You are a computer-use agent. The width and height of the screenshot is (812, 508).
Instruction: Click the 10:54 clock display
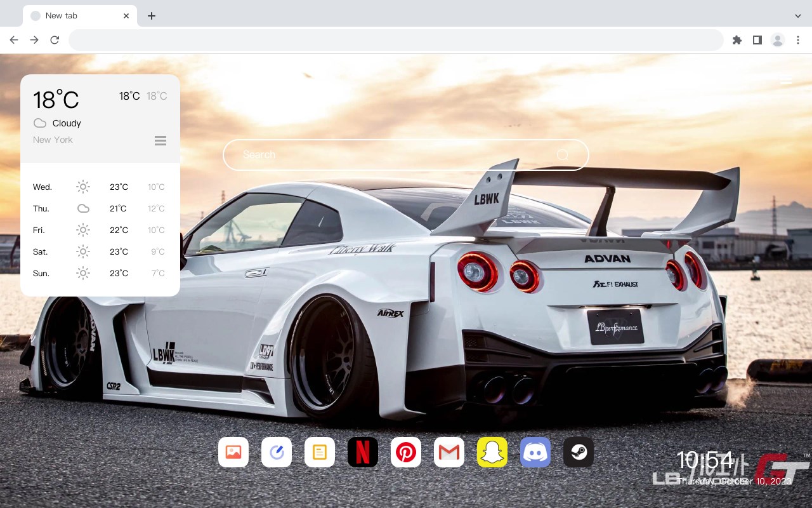[705, 460]
